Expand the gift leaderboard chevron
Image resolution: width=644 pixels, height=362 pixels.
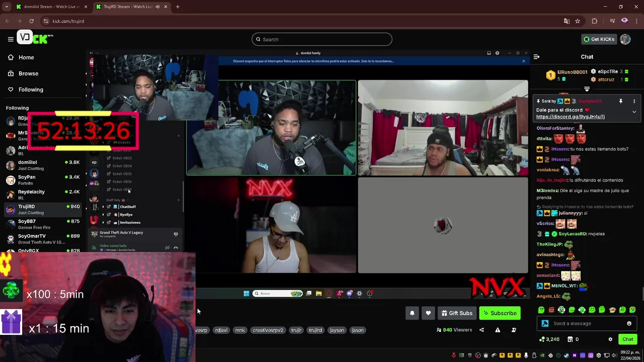pos(587,89)
